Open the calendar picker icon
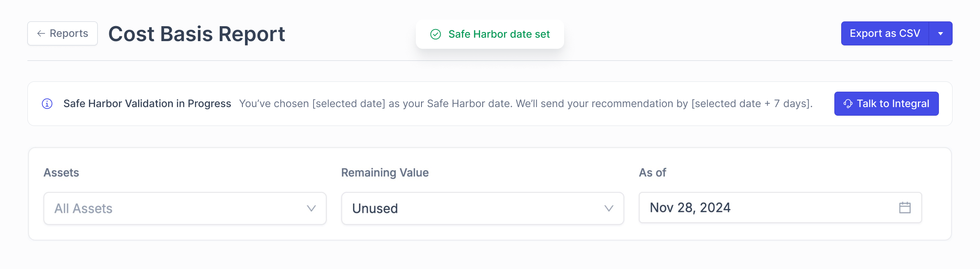The height and width of the screenshot is (269, 980). [905, 208]
